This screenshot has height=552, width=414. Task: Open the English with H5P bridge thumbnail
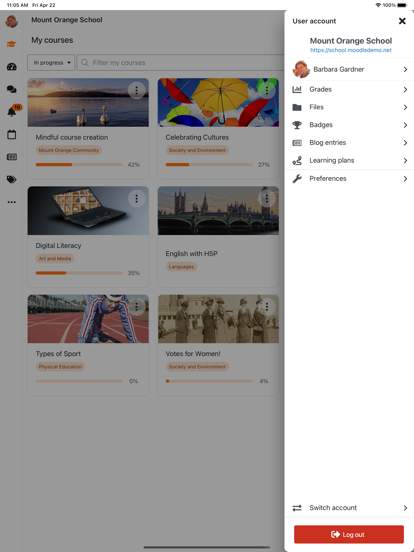[218, 211]
